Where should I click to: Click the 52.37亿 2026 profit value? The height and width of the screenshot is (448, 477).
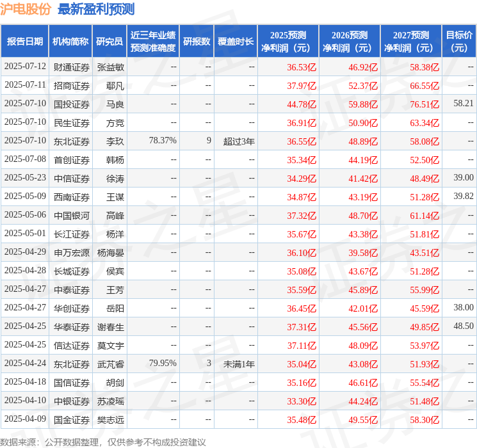point(363,86)
